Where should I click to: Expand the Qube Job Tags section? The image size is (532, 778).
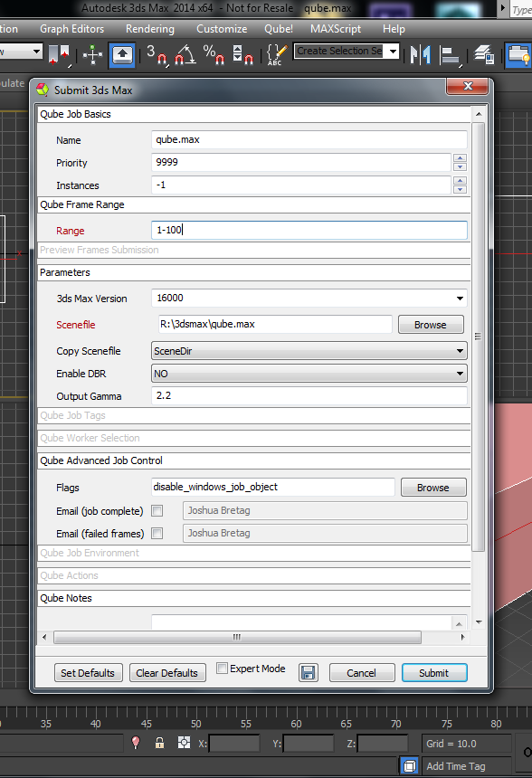point(254,415)
